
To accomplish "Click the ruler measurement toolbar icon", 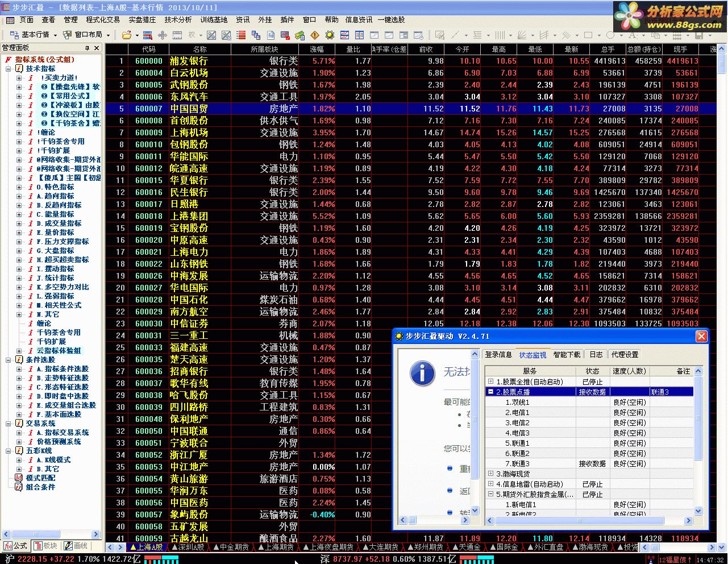I will (177, 35).
